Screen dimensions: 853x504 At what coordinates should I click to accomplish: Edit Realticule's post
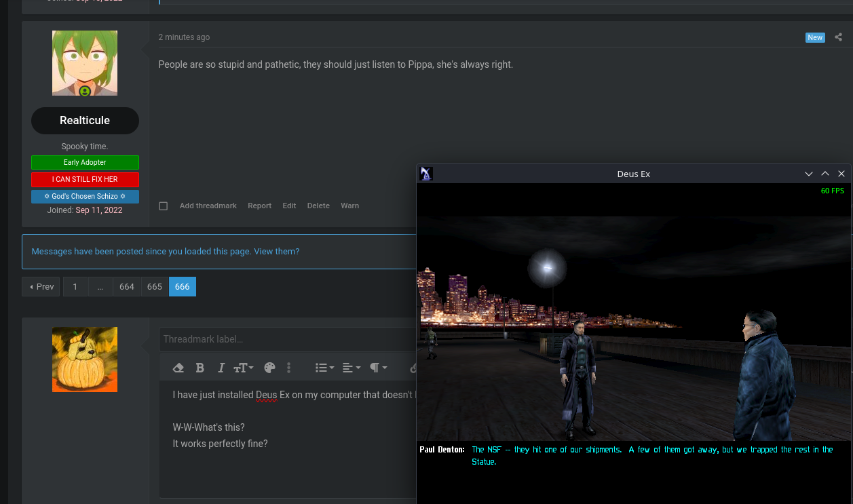click(289, 206)
